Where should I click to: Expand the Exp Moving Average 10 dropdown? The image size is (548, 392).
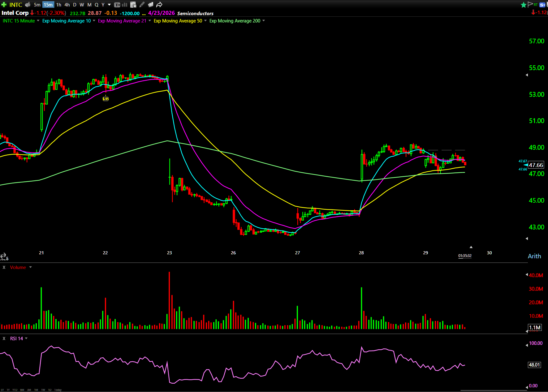point(94,21)
